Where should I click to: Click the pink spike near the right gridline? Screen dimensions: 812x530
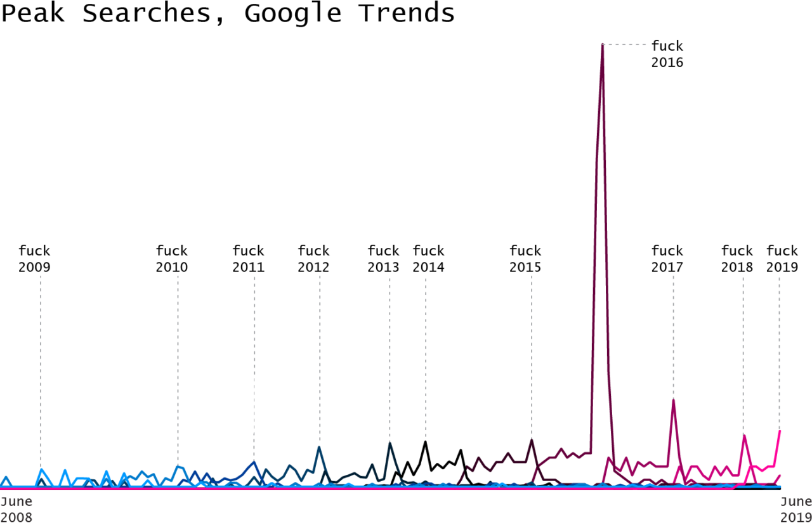[x=743, y=435]
